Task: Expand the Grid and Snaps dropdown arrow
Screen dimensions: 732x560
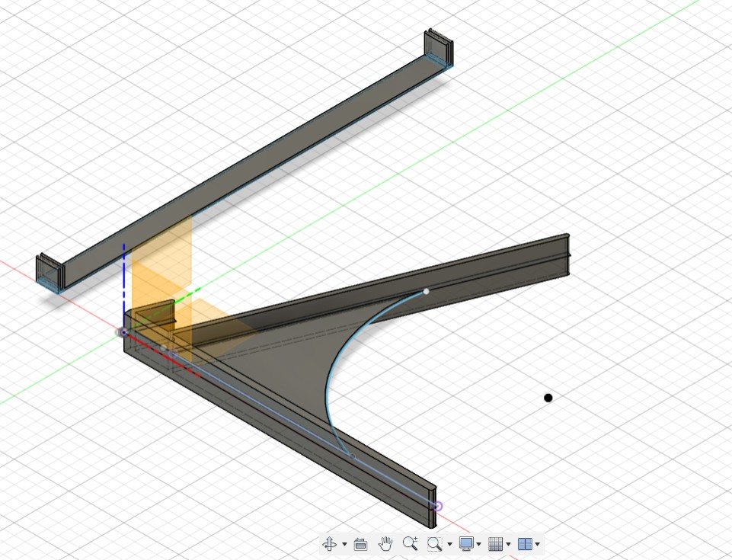Action: tap(508, 544)
